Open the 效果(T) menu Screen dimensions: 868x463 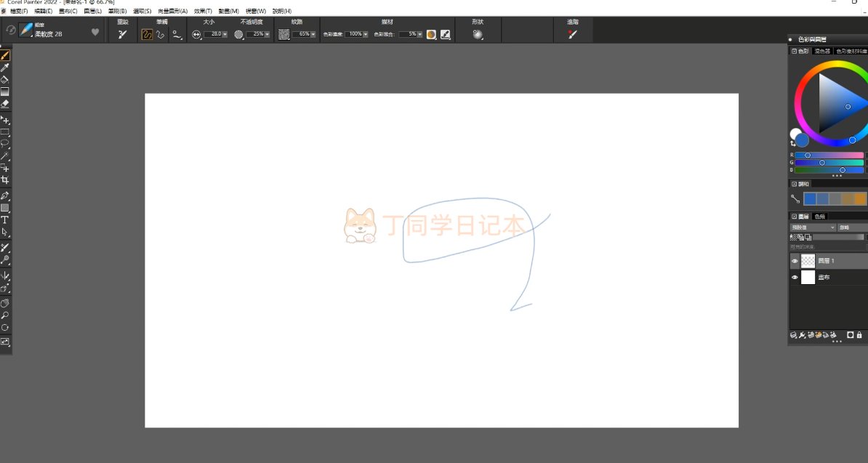[203, 11]
